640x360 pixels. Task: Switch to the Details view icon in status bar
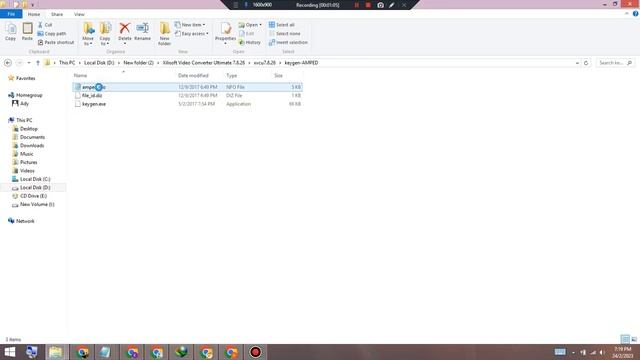pos(625,339)
